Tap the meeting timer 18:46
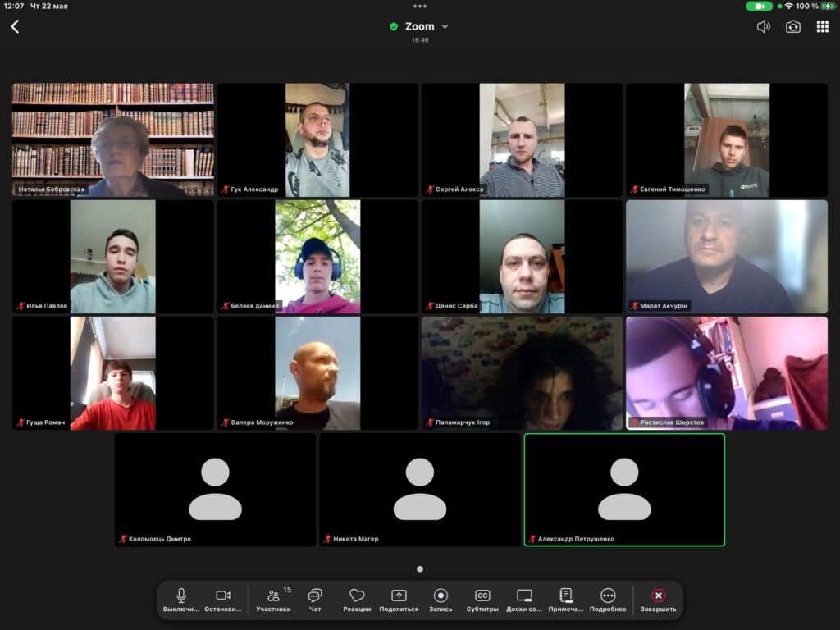 [420, 39]
